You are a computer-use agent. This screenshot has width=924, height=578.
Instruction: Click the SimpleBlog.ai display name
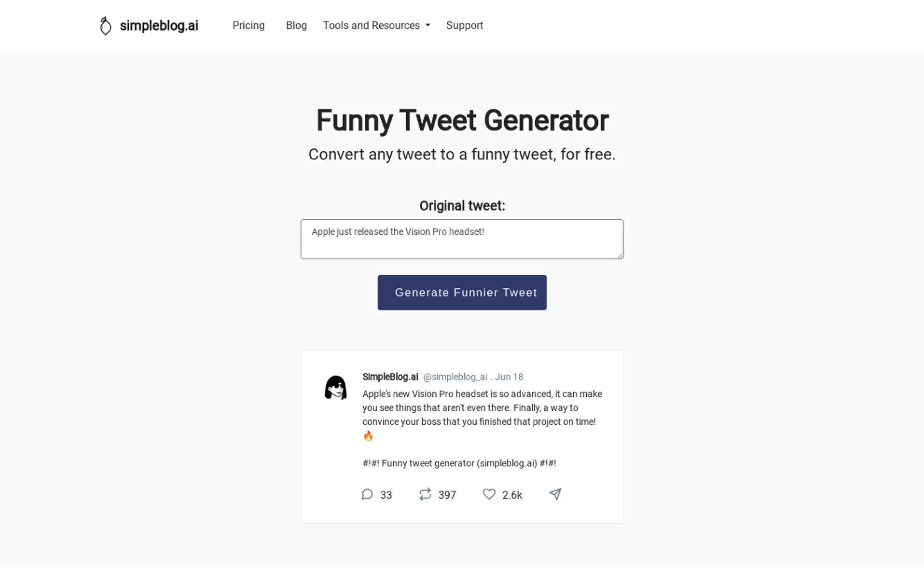coord(390,377)
